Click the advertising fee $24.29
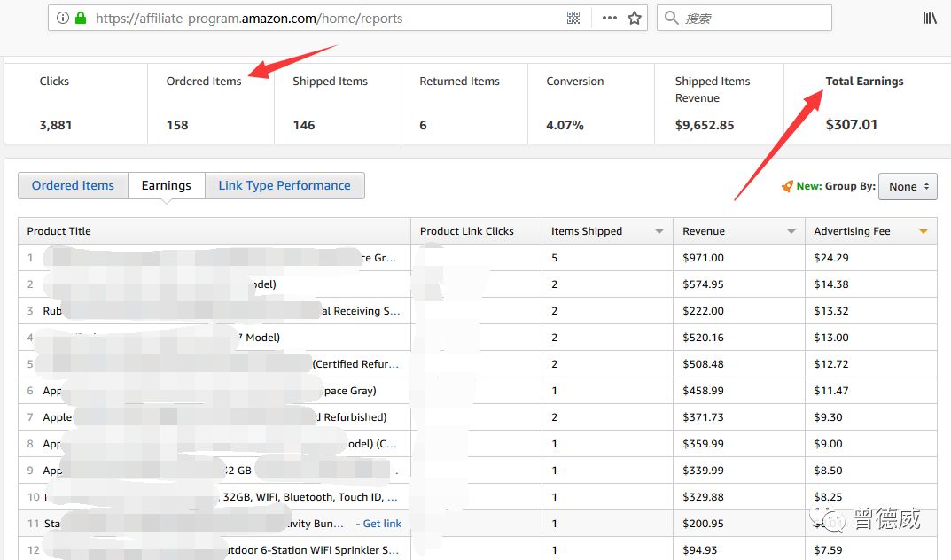This screenshot has width=951, height=560. [x=831, y=258]
